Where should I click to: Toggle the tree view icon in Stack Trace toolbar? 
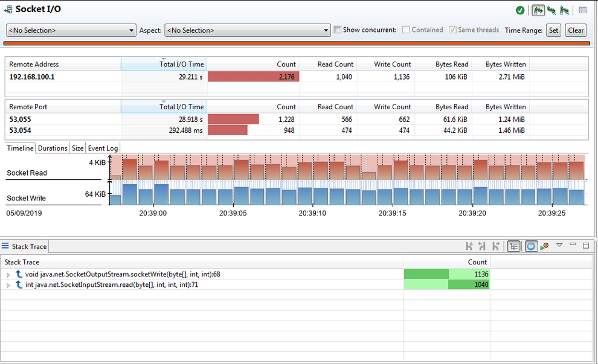(x=513, y=246)
